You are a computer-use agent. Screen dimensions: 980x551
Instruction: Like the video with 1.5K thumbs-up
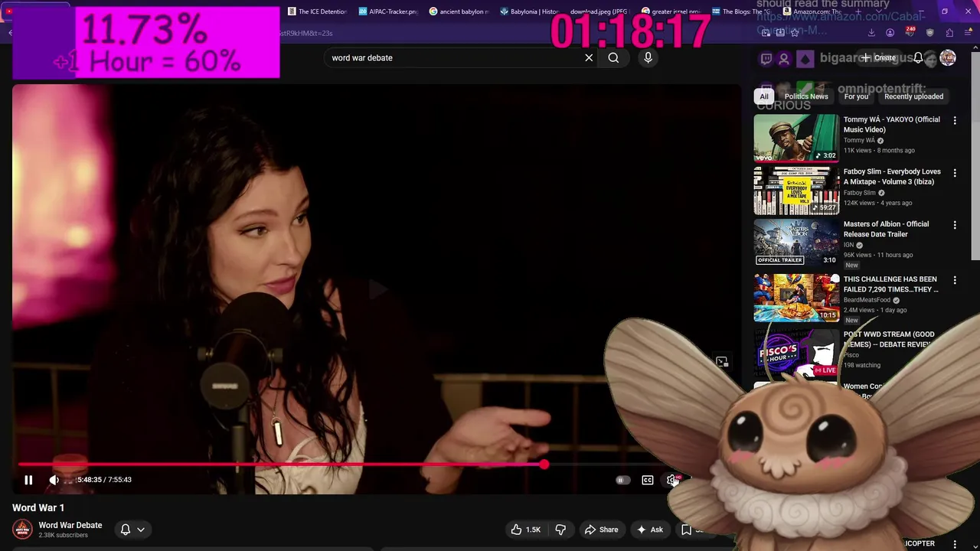pyautogui.click(x=526, y=530)
